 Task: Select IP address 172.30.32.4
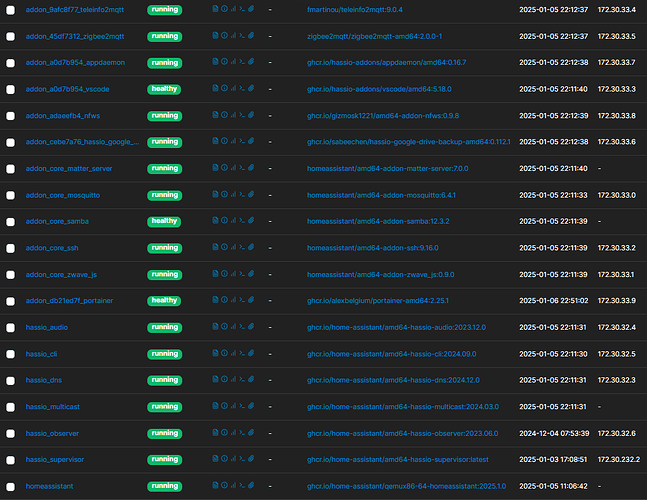pyautogui.click(x=616, y=327)
